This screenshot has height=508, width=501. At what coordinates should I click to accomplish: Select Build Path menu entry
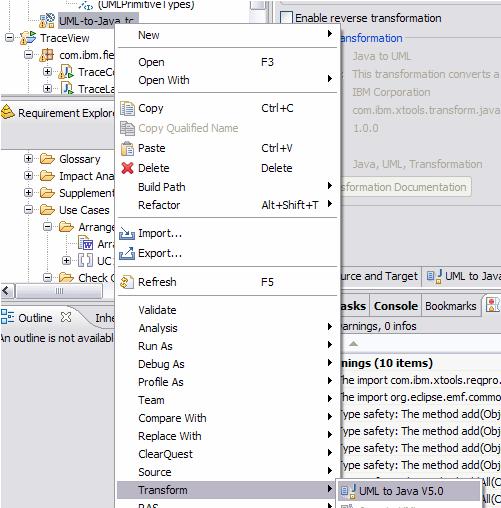[227, 187]
